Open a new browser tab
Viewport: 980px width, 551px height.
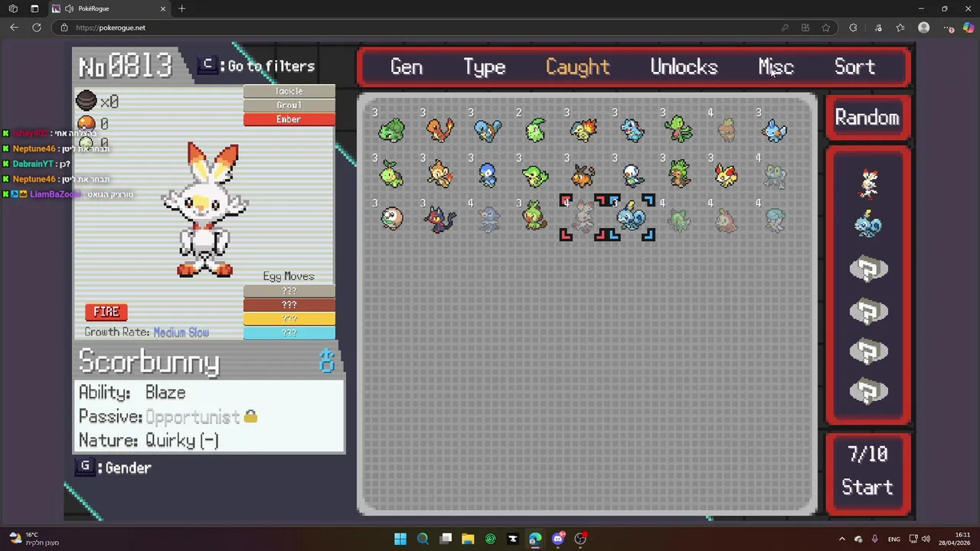click(181, 8)
